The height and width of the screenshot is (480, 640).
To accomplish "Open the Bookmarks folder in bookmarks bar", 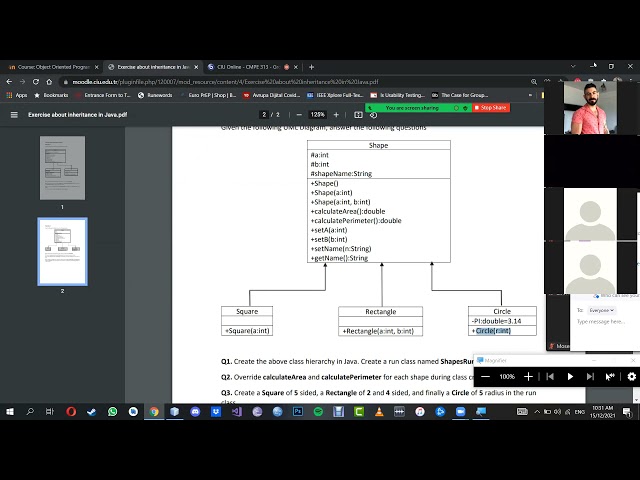I will pos(51,95).
